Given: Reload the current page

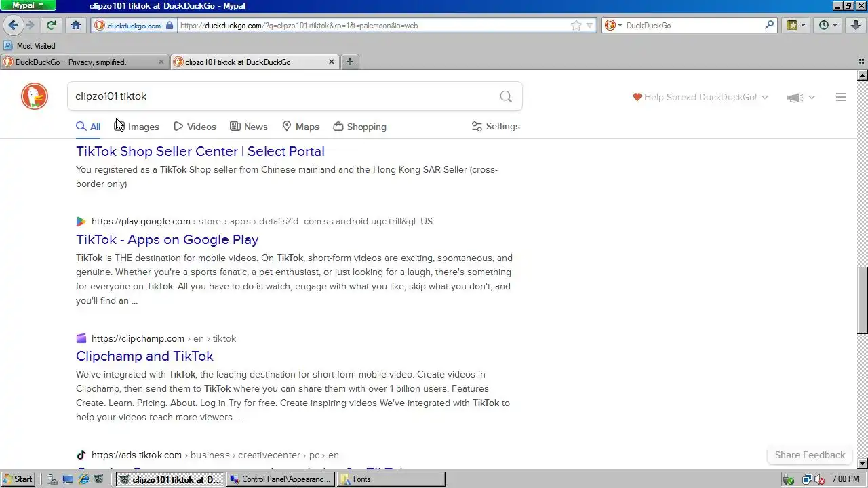Looking at the screenshot, I should coord(51,25).
